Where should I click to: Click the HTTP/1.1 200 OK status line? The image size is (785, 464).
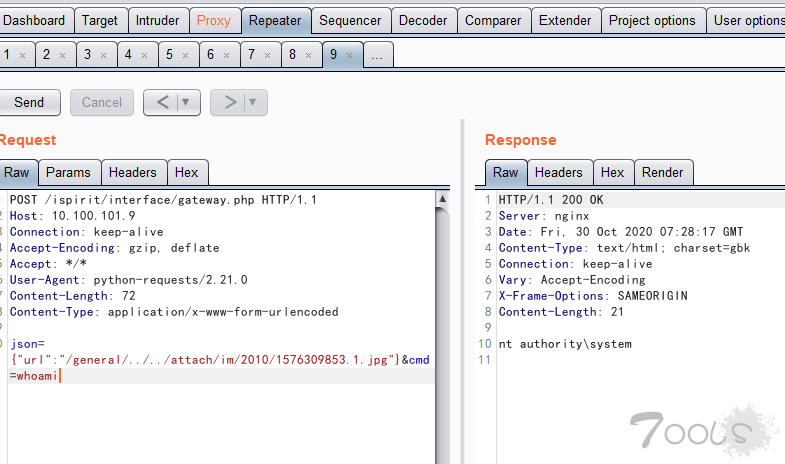tap(551, 200)
